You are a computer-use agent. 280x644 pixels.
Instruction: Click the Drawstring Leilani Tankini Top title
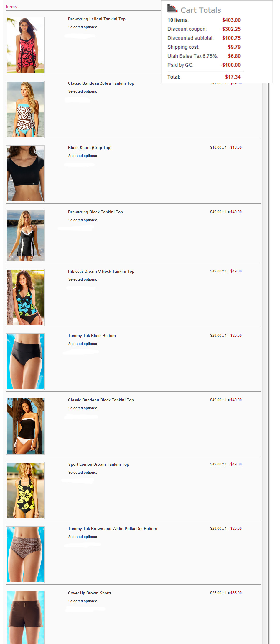97,19
